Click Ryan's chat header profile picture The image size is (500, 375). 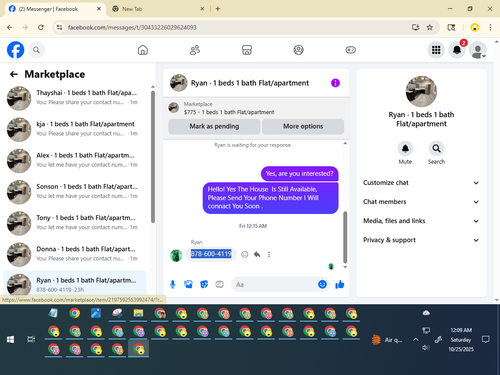(178, 83)
